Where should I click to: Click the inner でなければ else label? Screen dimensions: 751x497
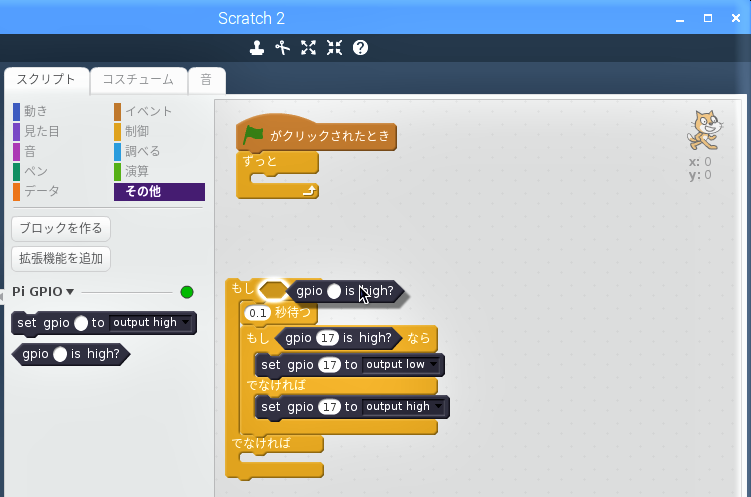pyautogui.click(x=276, y=385)
